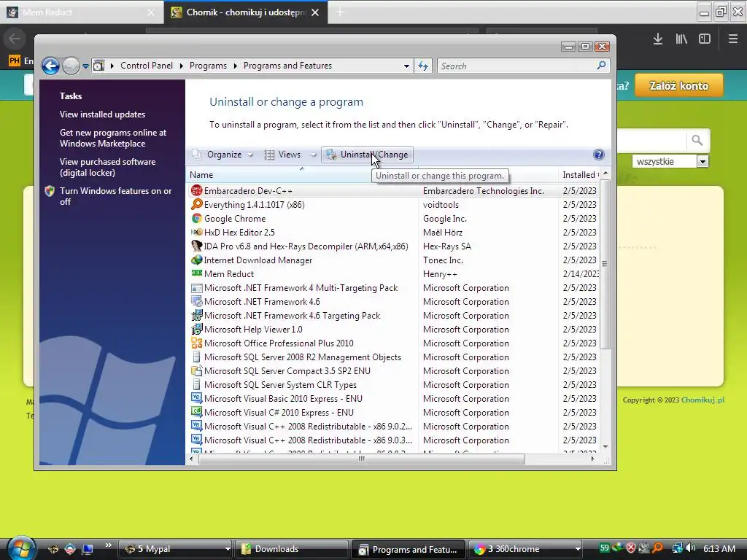Select Embarcadero Dev-C++ program icon
Image resolution: width=747 pixels, height=560 pixels.
pyautogui.click(x=196, y=190)
